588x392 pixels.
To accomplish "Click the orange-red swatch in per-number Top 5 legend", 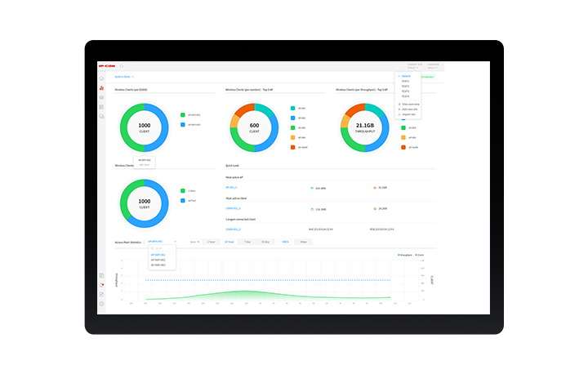I will [293, 148].
